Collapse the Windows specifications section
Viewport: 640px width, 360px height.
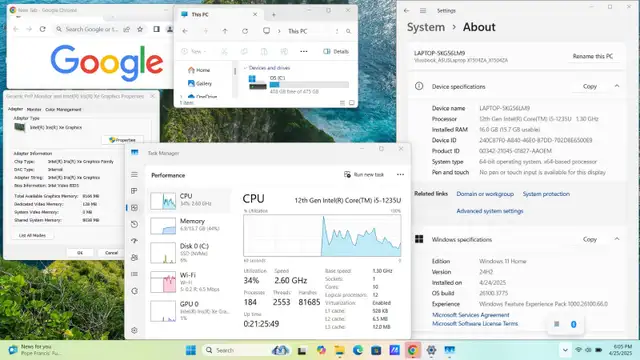coord(617,239)
